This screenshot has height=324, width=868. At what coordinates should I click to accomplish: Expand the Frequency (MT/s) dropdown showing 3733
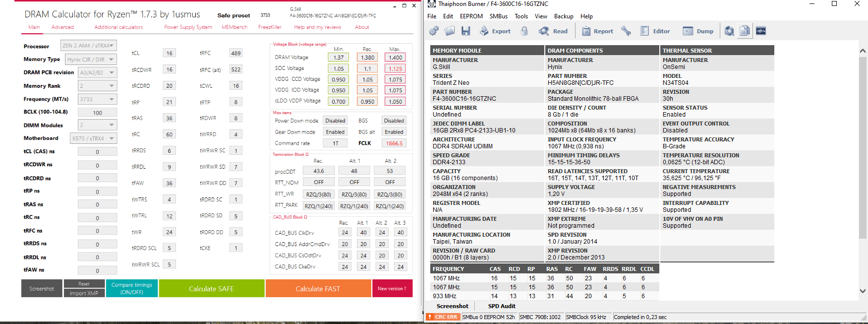coord(97,99)
